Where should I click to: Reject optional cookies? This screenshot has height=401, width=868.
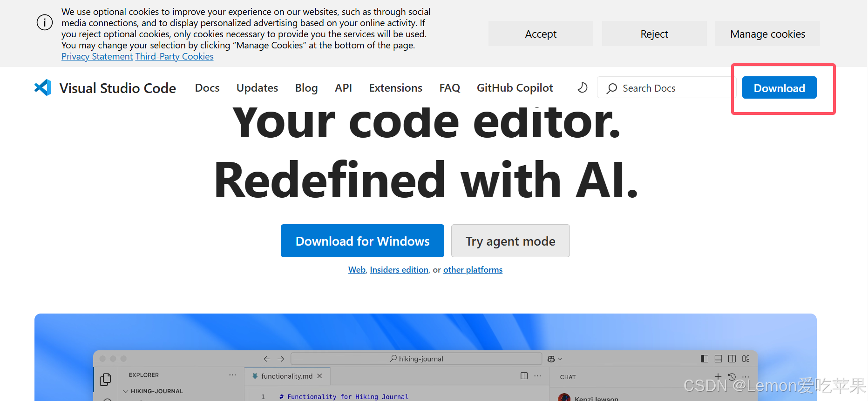pyautogui.click(x=654, y=33)
